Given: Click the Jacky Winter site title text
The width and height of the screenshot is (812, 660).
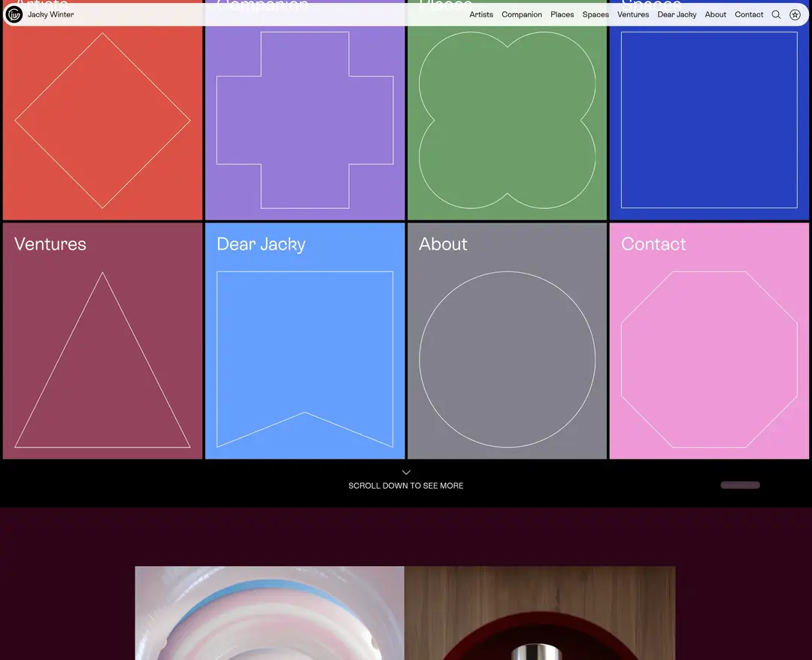Looking at the screenshot, I should point(51,14).
